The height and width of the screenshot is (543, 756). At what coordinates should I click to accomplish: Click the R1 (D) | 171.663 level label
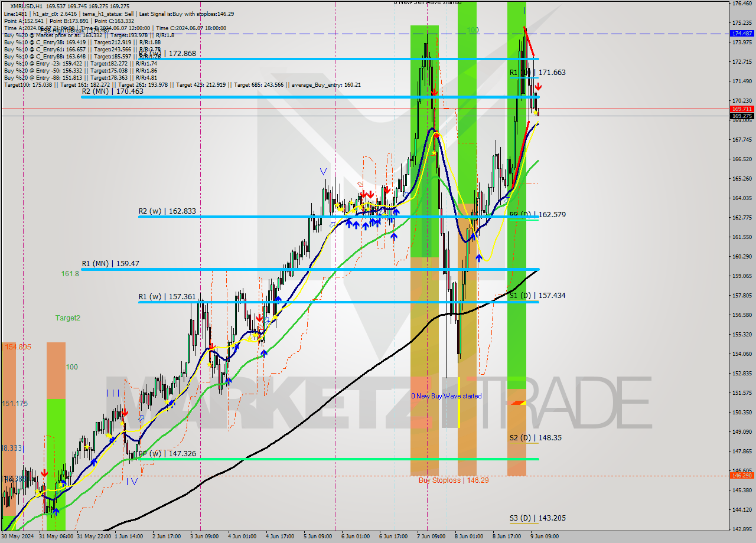[537, 73]
